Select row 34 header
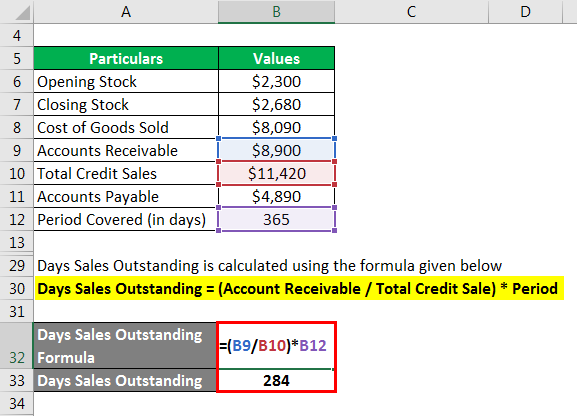 (17, 403)
